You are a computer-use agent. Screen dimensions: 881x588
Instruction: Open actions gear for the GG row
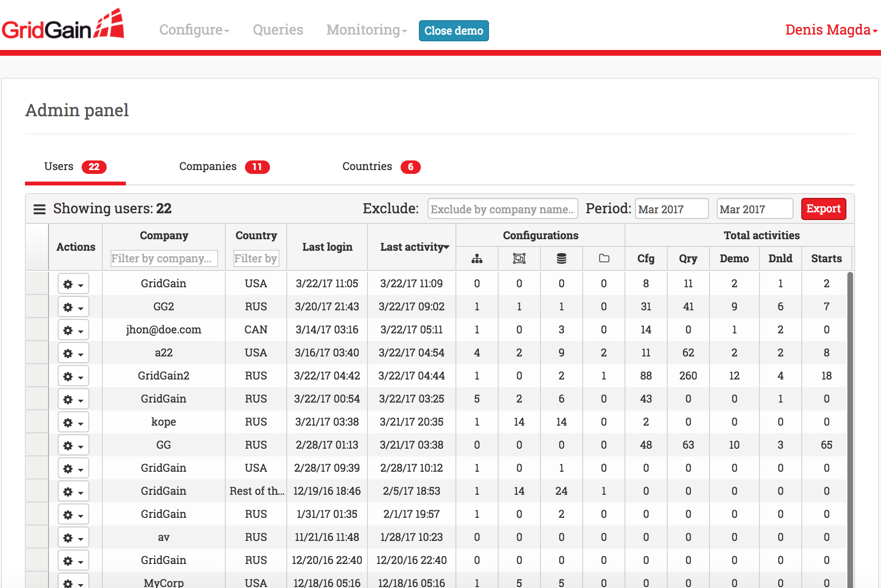click(73, 445)
